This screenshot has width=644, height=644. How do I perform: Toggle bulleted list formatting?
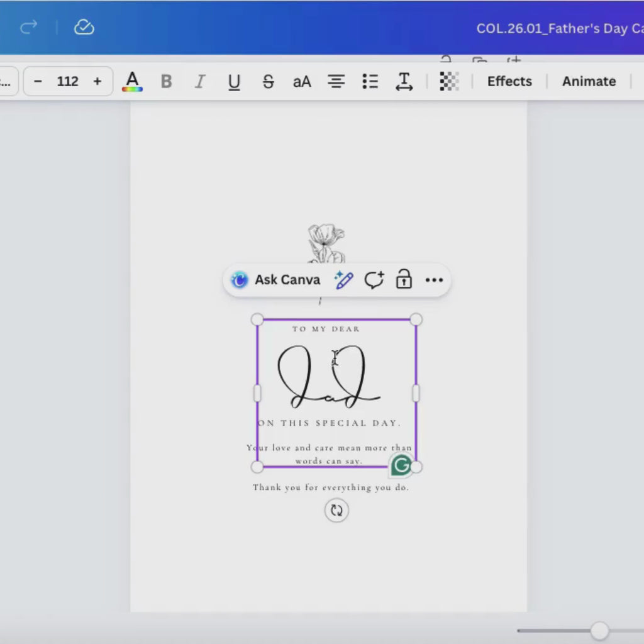370,81
